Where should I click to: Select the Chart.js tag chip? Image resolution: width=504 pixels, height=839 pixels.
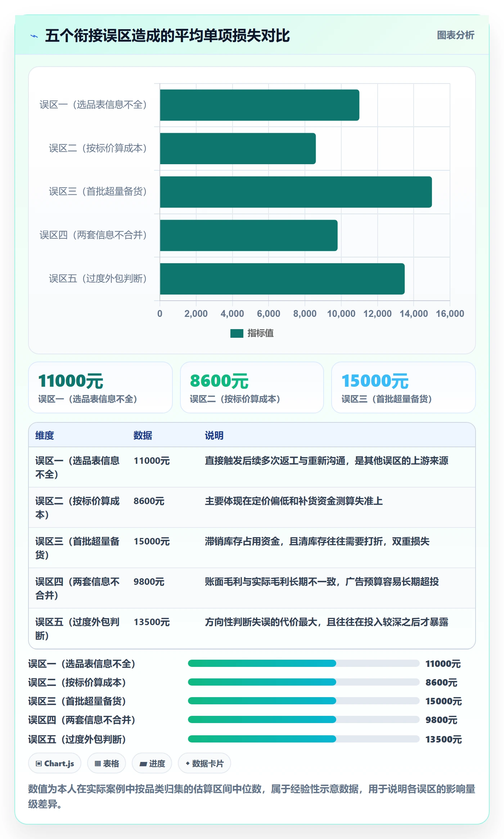pos(55,763)
